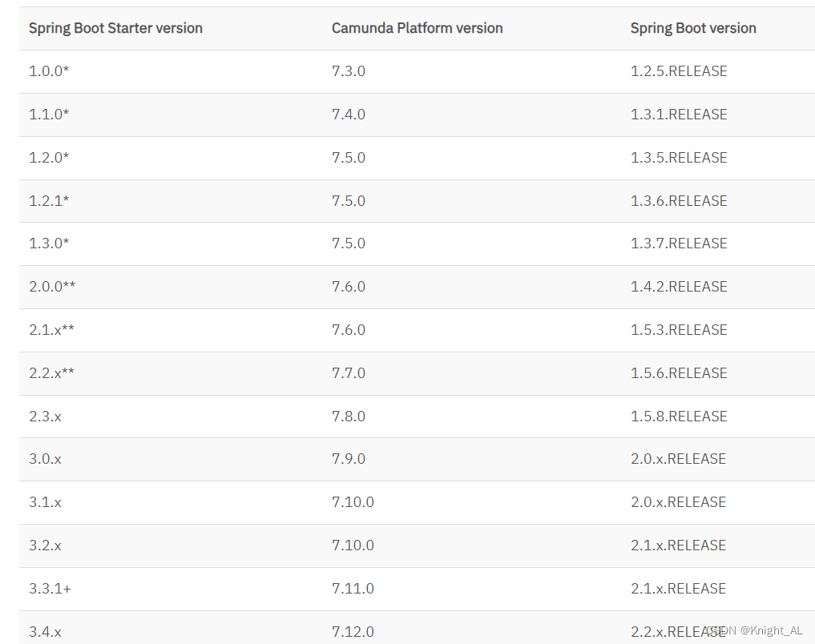This screenshot has width=815, height=644.
Task: Select the starter version cell 3.1.x
Action: click(x=45, y=502)
